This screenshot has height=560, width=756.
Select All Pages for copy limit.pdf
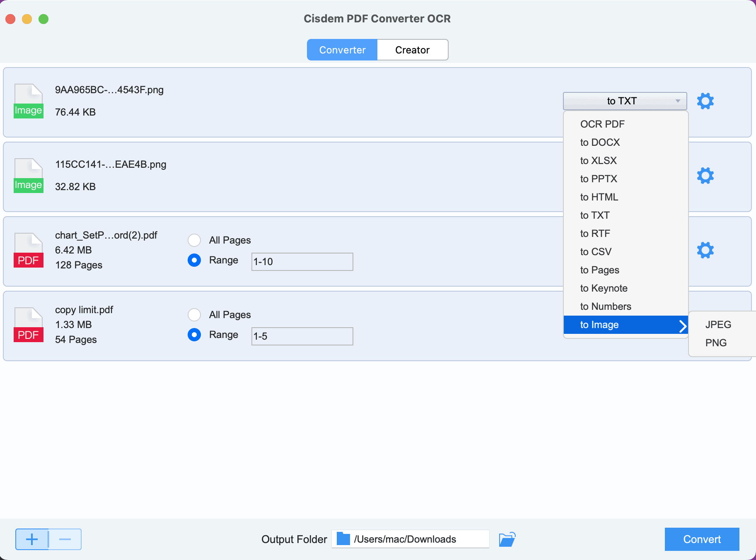coord(194,315)
